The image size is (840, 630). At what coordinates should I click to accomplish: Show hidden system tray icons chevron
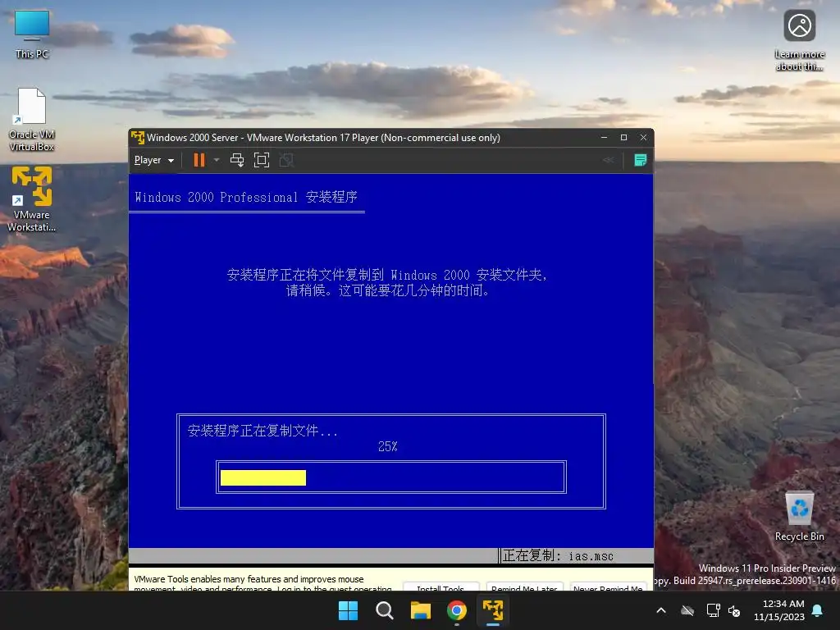(661, 610)
